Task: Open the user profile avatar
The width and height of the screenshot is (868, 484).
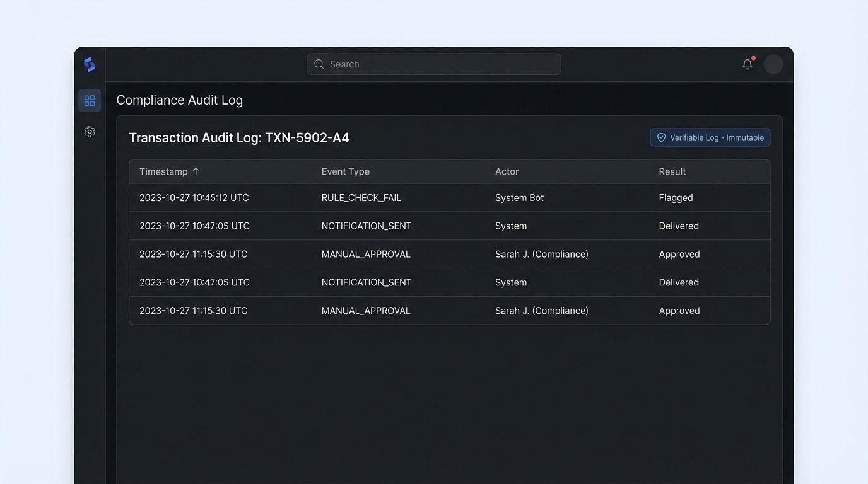Action: point(773,64)
